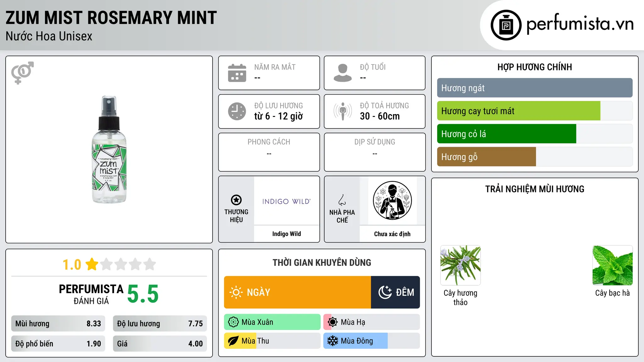The height and width of the screenshot is (362, 644).
Task: Open the Zum Mist bottle product image
Action: (109, 150)
